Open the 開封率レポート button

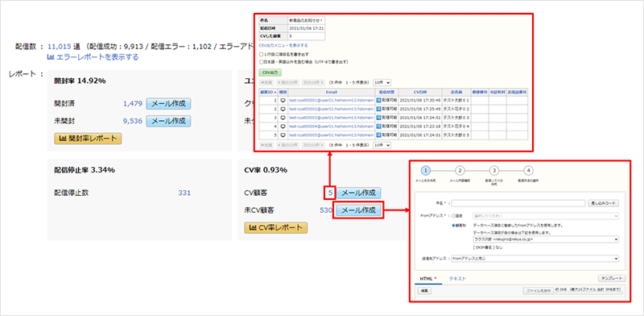coord(88,139)
